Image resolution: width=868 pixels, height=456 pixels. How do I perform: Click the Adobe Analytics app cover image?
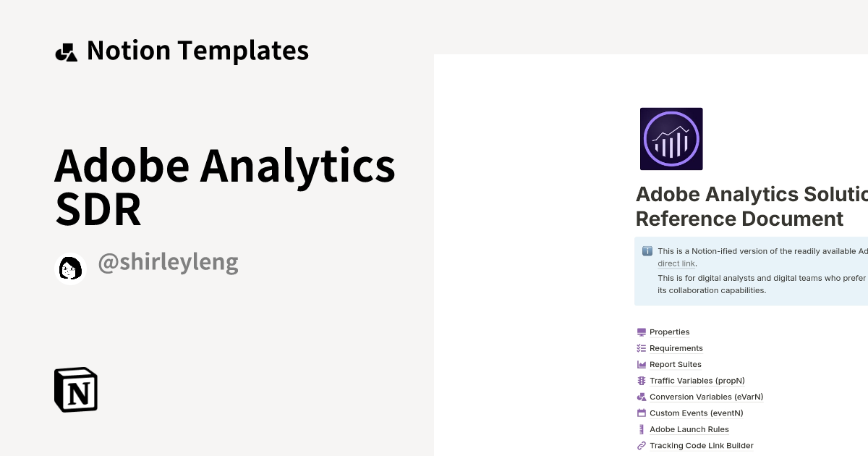671,138
